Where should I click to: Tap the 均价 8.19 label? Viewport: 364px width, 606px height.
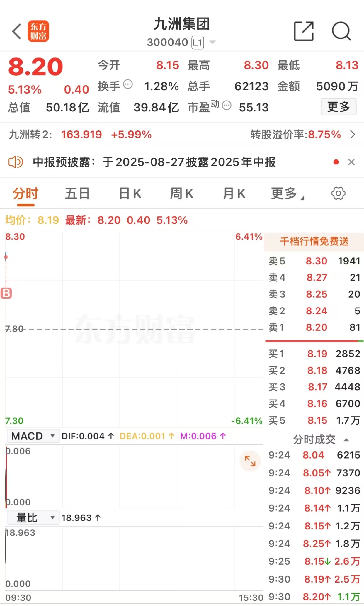[x=32, y=220]
